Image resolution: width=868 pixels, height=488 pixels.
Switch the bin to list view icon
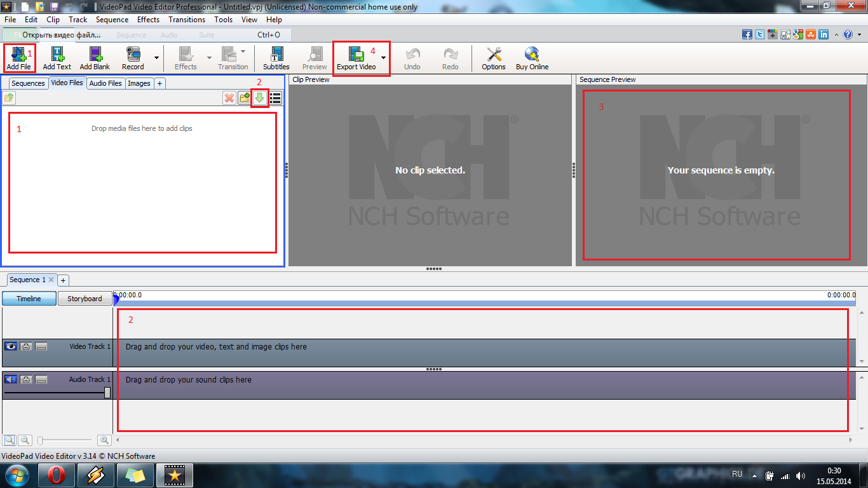pos(275,98)
